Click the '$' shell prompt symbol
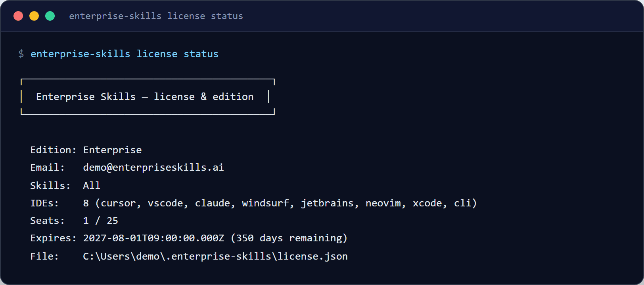The width and height of the screenshot is (644, 285). [21, 54]
